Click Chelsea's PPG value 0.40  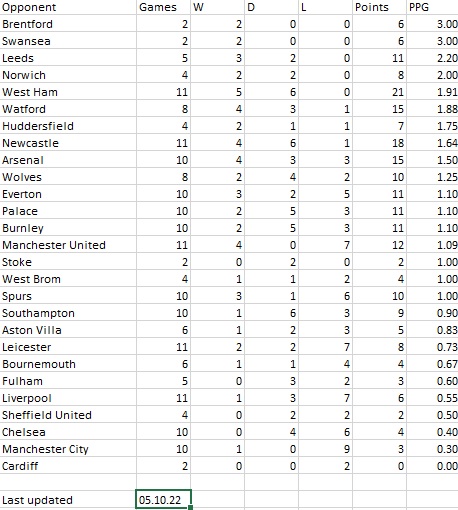pyautogui.click(x=432, y=432)
